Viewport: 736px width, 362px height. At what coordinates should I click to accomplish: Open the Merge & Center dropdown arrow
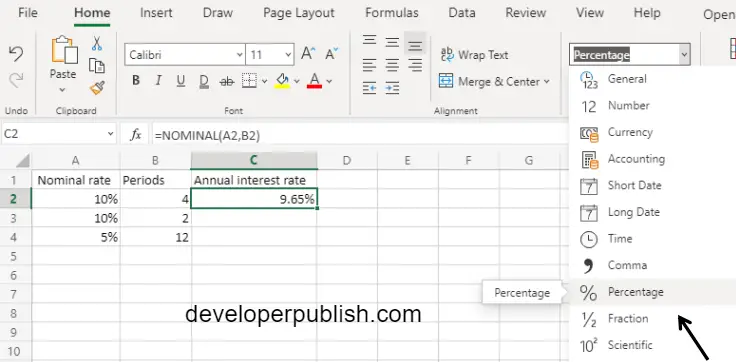click(x=546, y=82)
